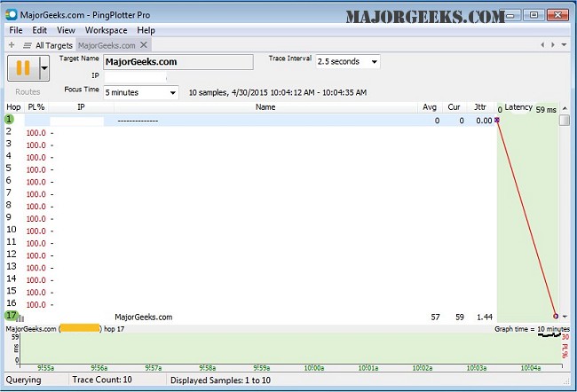Click the Latency graph column header

point(518,107)
